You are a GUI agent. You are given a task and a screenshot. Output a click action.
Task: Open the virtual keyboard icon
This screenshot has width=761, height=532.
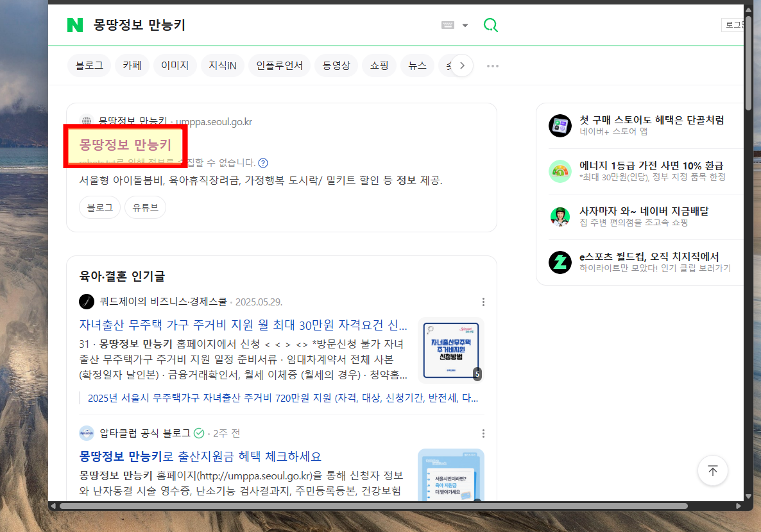(447, 25)
